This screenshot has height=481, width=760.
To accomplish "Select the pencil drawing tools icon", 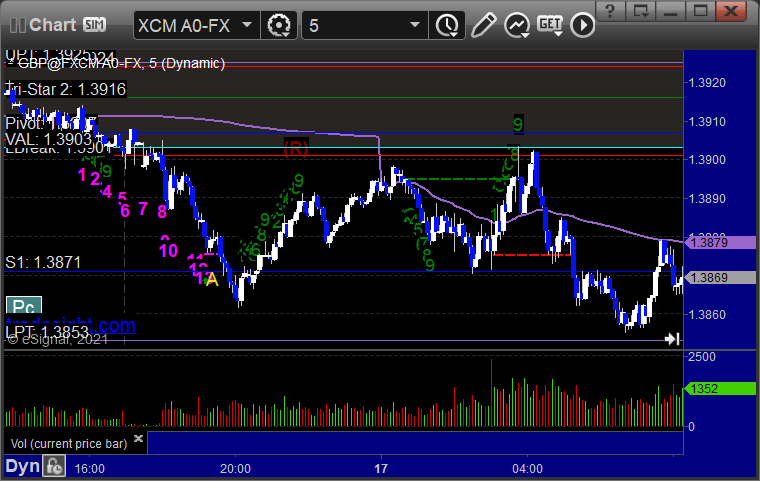I will [x=483, y=25].
